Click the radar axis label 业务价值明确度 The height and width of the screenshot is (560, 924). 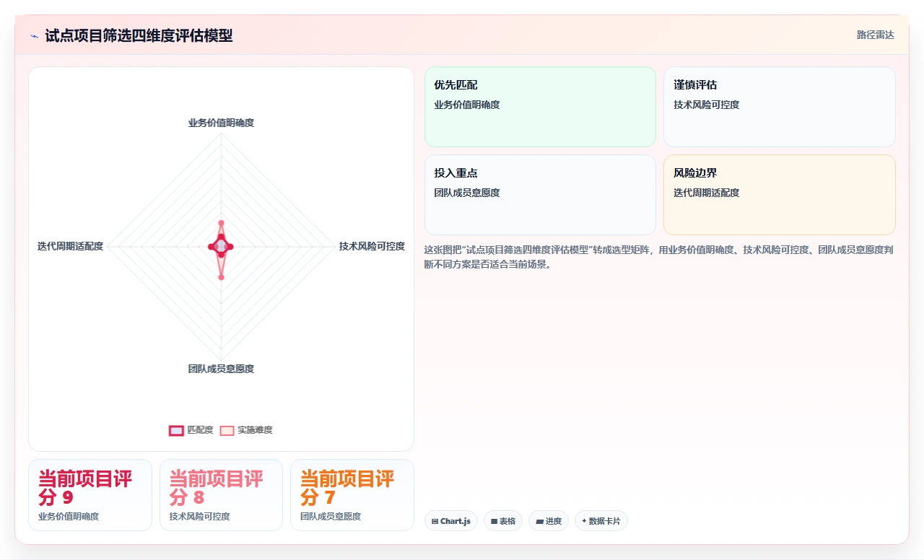221,123
